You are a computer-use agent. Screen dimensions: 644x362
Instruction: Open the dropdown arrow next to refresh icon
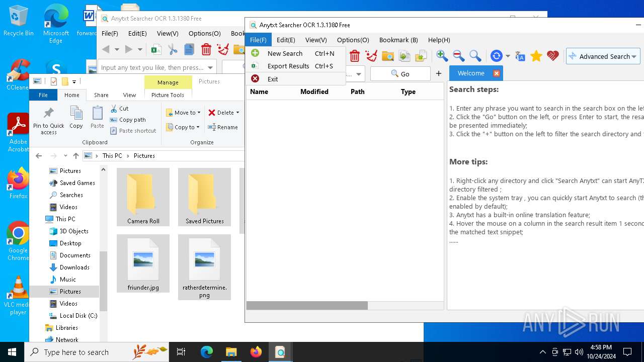coord(508,56)
